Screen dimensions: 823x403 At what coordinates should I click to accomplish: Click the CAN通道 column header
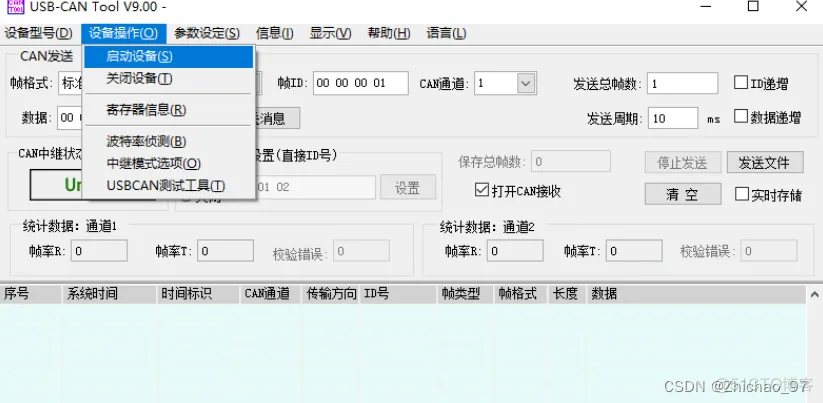click(271, 294)
